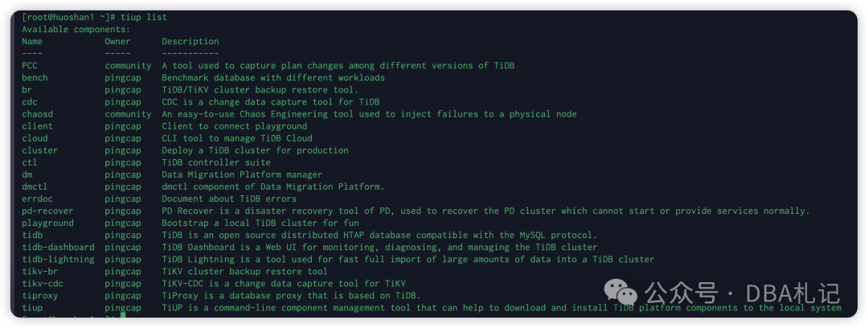Click dmctl in the Name column
868x328 pixels.
pyautogui.click(x=35, y=187)
